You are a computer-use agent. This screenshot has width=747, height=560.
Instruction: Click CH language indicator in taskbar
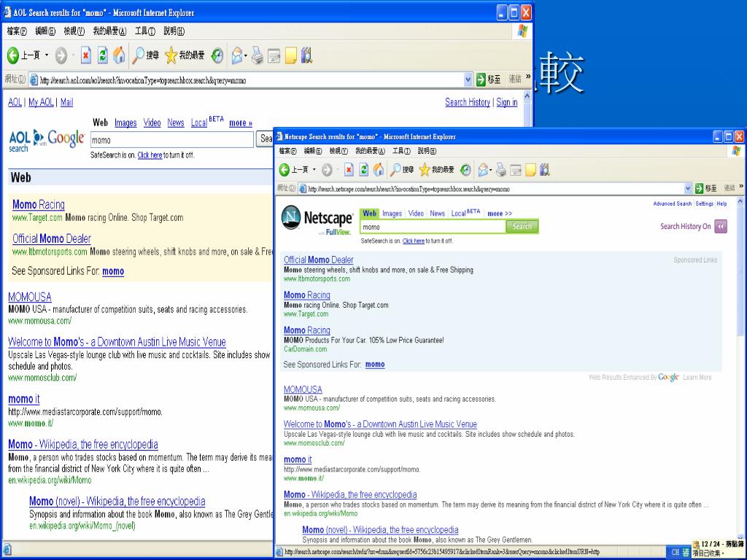(x=676, y=553)
